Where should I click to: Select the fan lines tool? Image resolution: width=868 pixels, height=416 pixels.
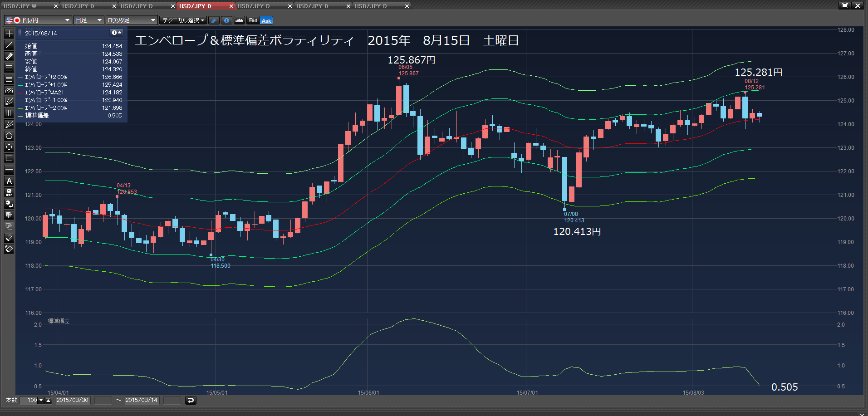coord(9,102)
